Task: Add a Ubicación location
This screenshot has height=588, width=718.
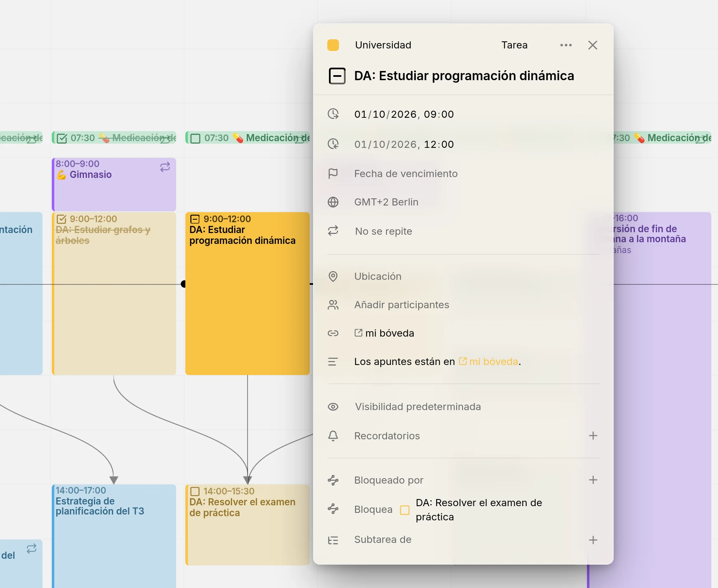Action: pyautogui.click(x=378, y=276)
